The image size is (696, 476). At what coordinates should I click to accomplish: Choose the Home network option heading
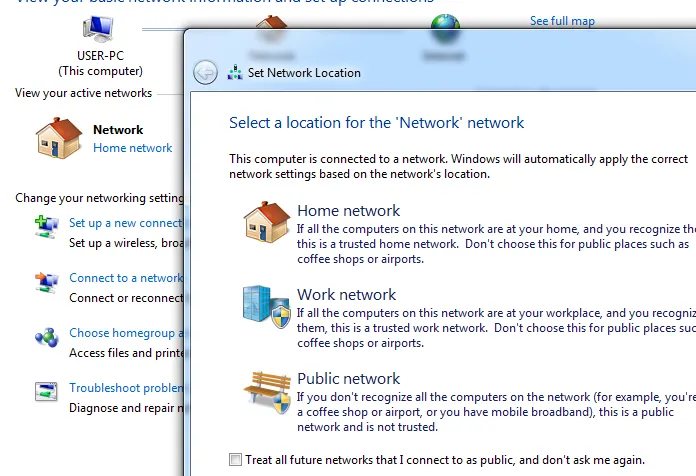[x=348, y=210]
